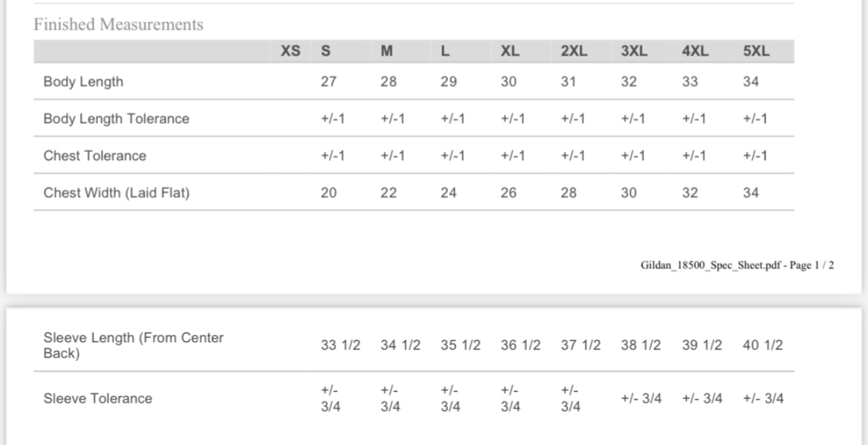Select the Sleeve Tolerance row label
Screen dimensions: 868x445
[x=98, y=399]
